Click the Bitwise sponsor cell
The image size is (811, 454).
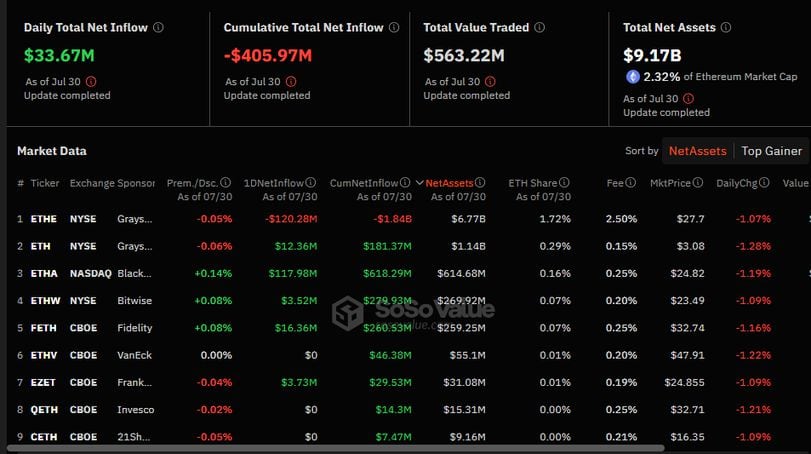click(x=134, y=300)
